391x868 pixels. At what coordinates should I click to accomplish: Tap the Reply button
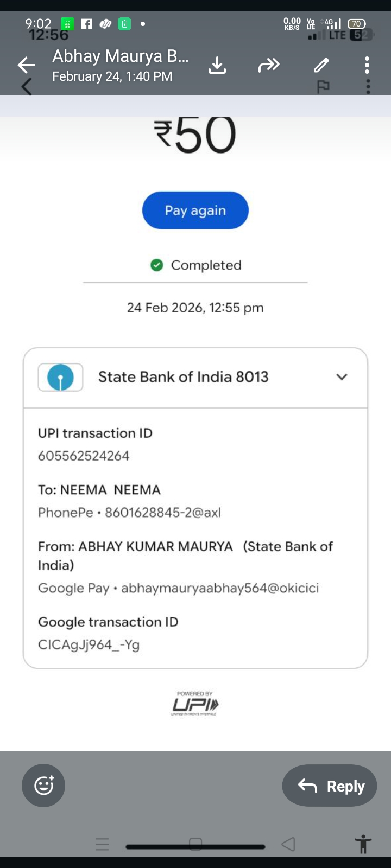[330, 786]
